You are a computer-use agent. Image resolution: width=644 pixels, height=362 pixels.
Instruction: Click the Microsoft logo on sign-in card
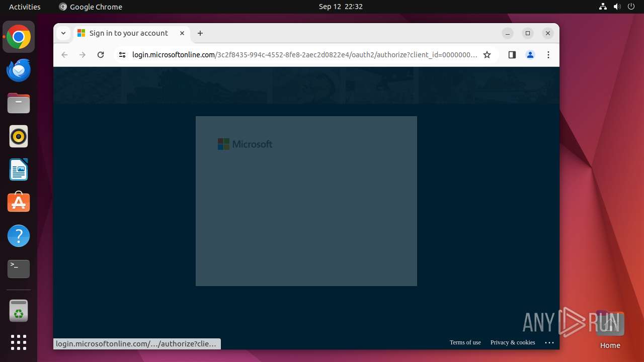click(245, 144)
